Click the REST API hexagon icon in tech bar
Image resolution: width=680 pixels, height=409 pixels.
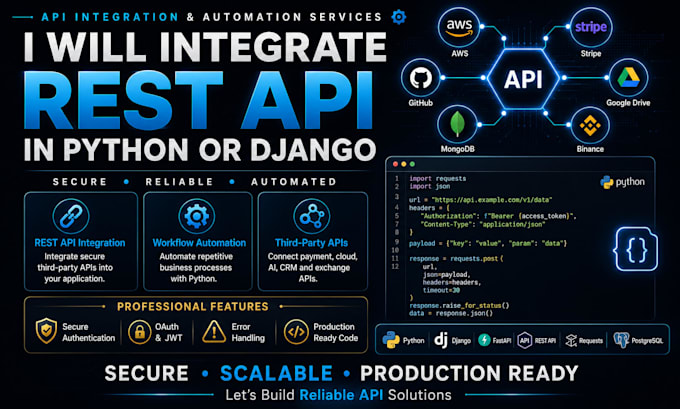pos(524,340)
